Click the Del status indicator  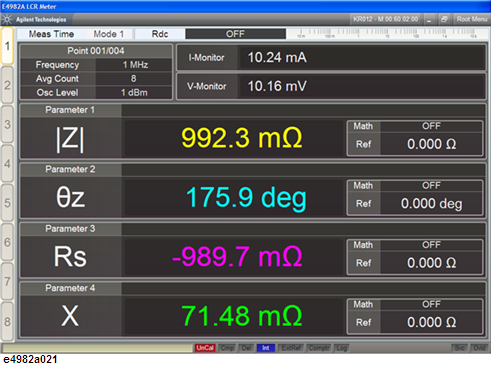246,348
